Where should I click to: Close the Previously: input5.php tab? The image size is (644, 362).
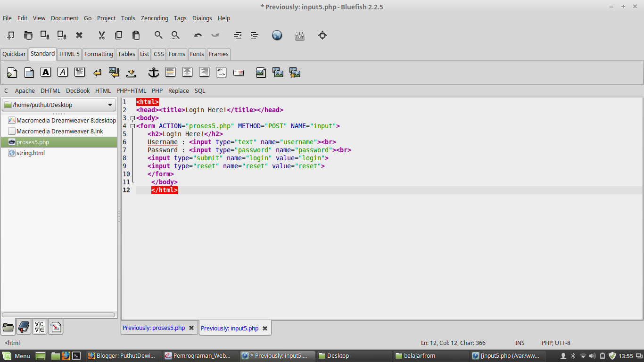click(x=265, y=328)
